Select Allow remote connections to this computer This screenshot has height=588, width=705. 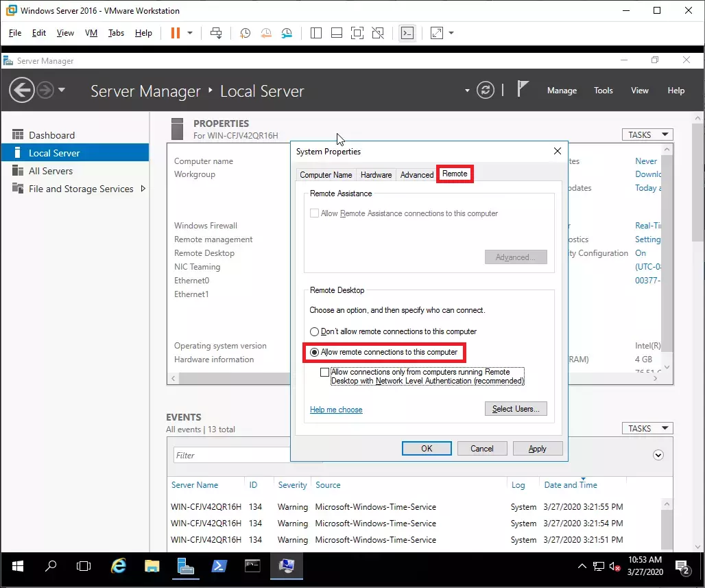click(x=314, y=352)
